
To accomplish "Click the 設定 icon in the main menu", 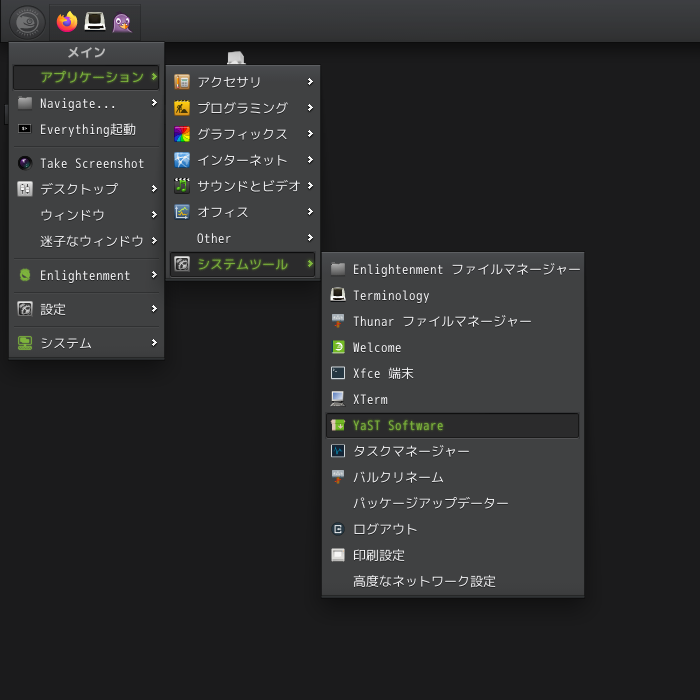I will 25,309.
